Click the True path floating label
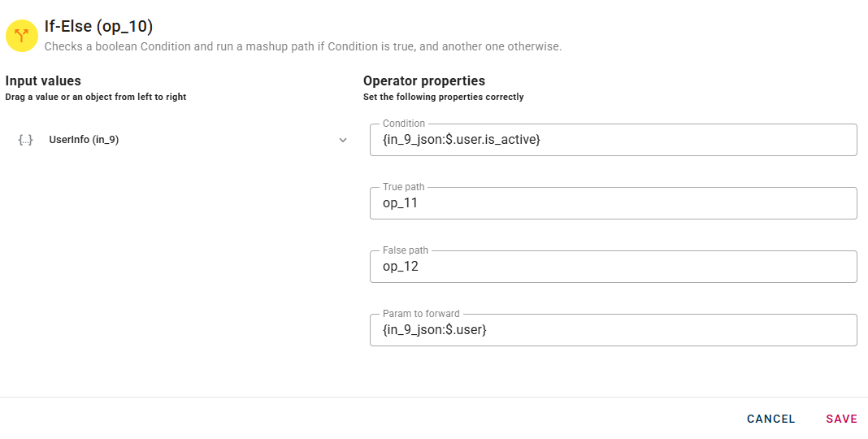The image size is (868, 439). coord(403,187)
